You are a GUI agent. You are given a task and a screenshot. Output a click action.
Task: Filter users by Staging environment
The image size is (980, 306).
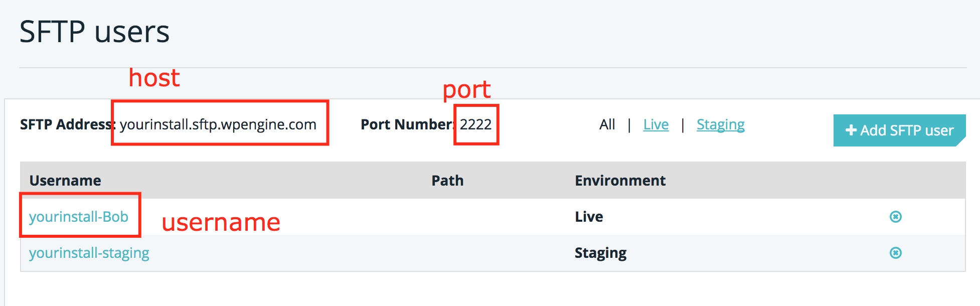coord(720,124)
